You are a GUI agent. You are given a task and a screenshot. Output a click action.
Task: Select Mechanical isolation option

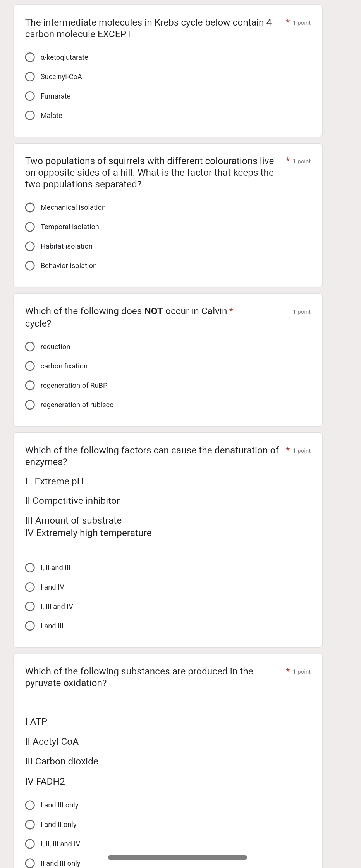[30, 207]
